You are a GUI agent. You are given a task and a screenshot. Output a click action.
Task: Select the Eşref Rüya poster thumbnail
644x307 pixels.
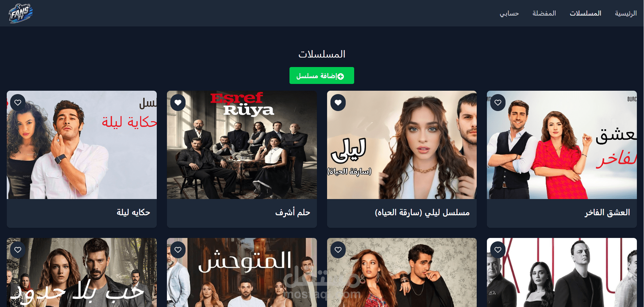(x=242, y=145)
